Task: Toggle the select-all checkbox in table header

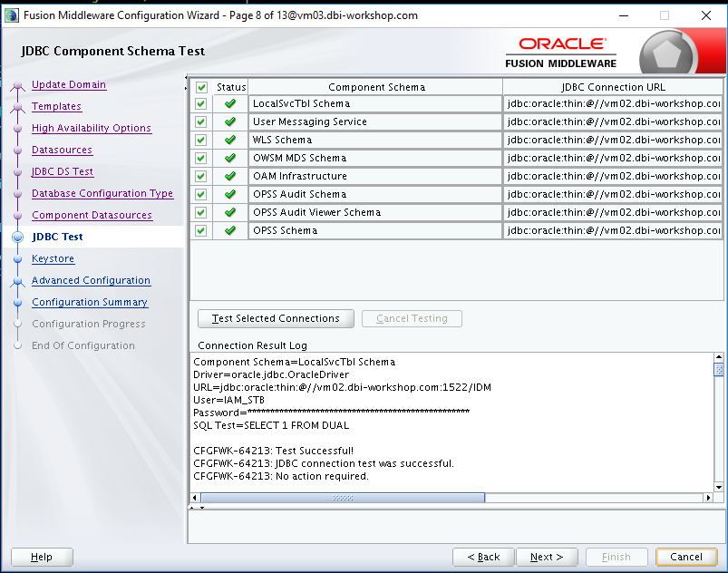Action: 201,87
